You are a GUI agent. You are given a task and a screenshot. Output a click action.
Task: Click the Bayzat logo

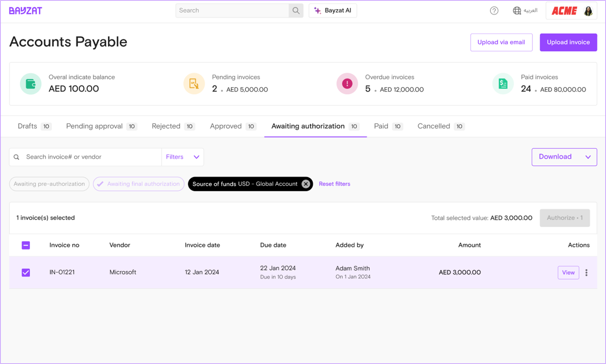pos(25,11)
